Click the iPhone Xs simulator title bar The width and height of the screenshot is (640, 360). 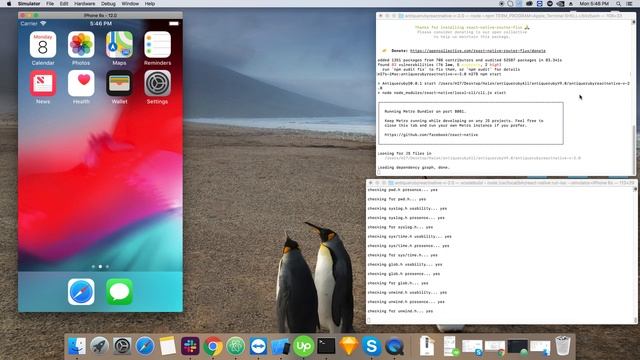[x=100, y=15]
